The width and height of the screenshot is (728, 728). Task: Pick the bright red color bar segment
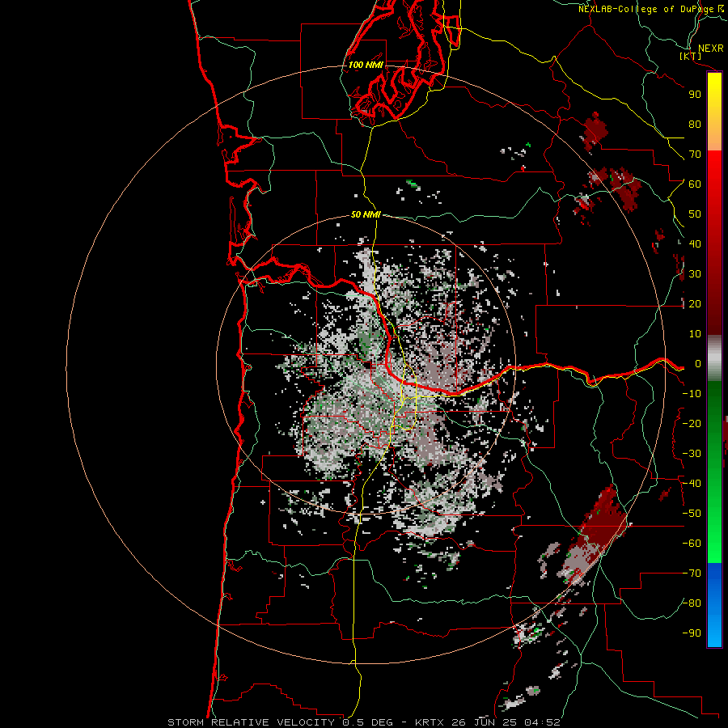click(x=714, y=167)
